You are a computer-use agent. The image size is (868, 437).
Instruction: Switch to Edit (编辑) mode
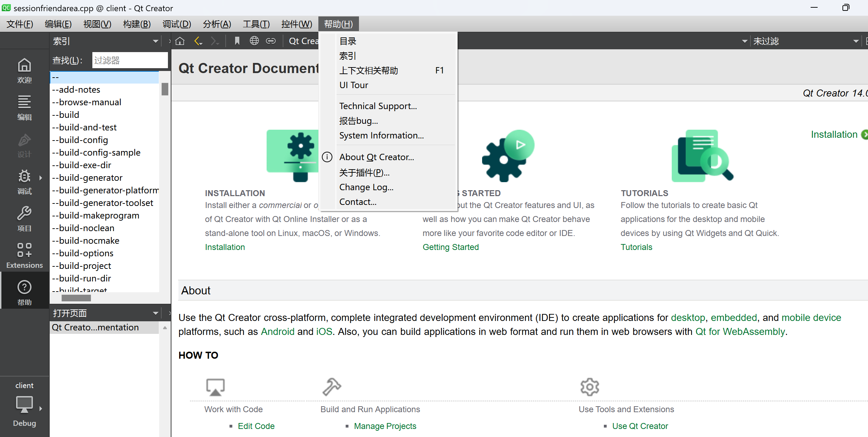click(x=24, y=107)
